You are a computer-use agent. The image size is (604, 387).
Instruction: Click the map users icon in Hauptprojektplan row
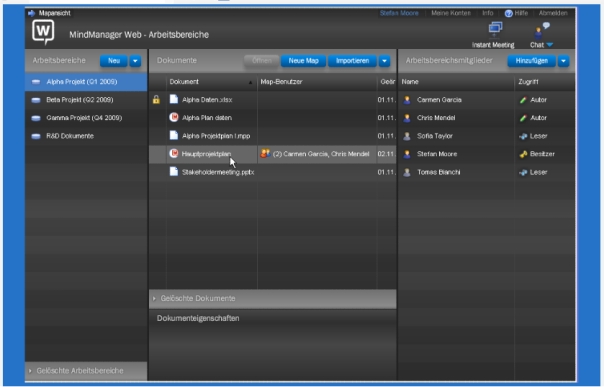265,154
